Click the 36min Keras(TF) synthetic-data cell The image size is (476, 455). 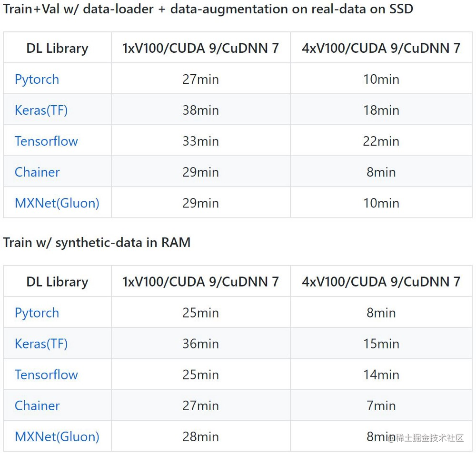coord(201,344)
